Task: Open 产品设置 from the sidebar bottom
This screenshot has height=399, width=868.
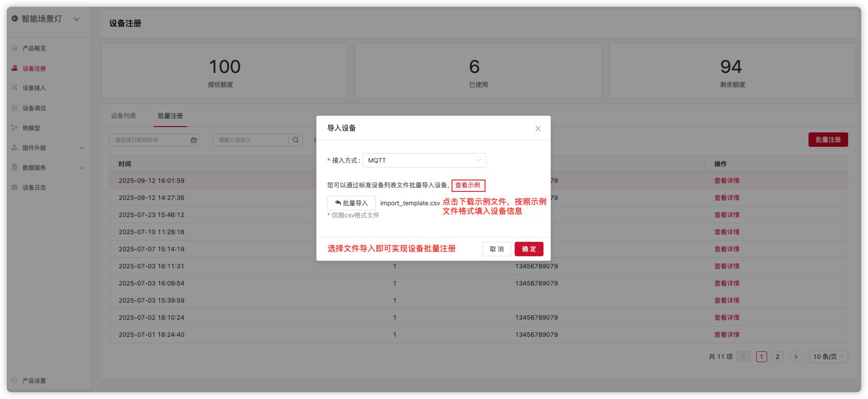Action: click(x=34, y=381)
